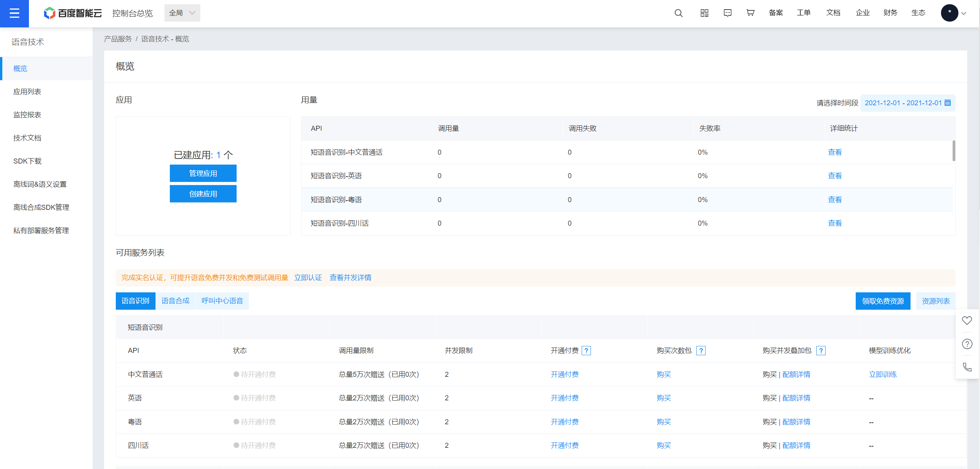
Task: Open the search magnifier icon
Action: pos(678,13)
